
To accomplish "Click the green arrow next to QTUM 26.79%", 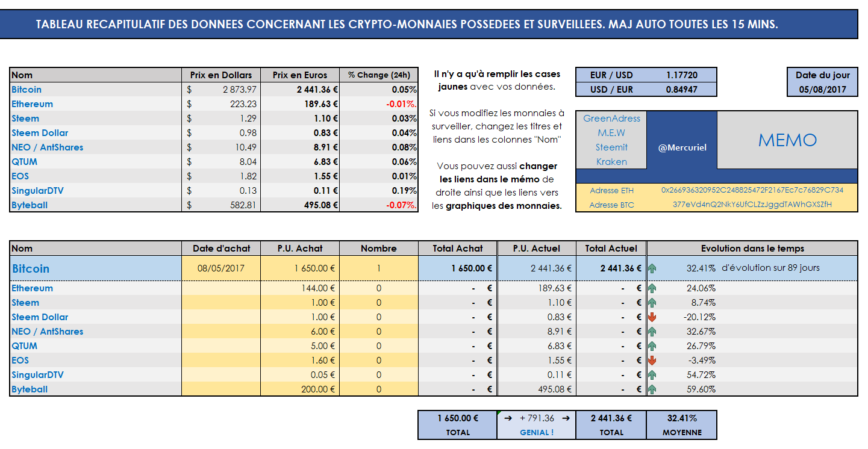I will (x=652, y=346).
